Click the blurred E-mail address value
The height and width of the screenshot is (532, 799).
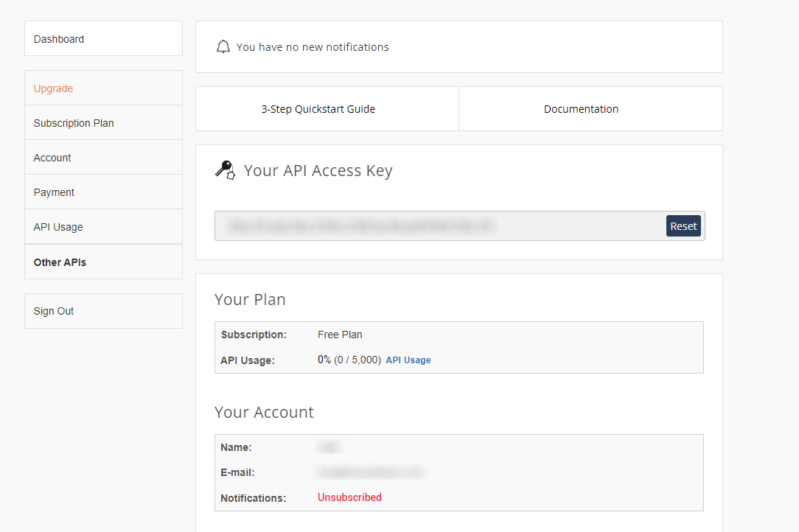coord(371,472)
